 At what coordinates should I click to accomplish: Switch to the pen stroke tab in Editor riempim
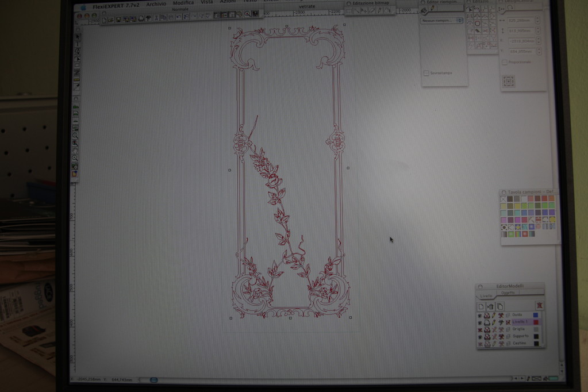[432, 8]
